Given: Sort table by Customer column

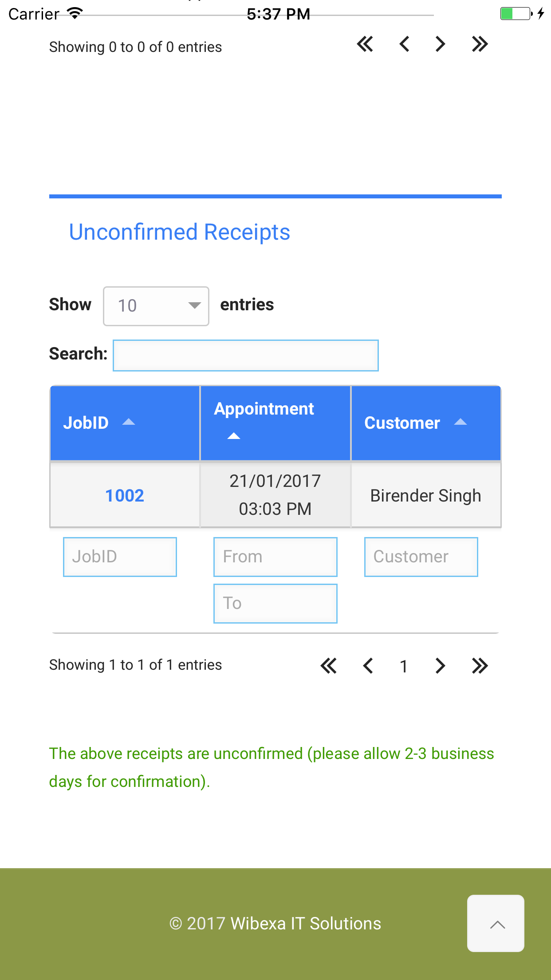Looking at the screenshot, I should pyautogui.click(x=426, y=423).
